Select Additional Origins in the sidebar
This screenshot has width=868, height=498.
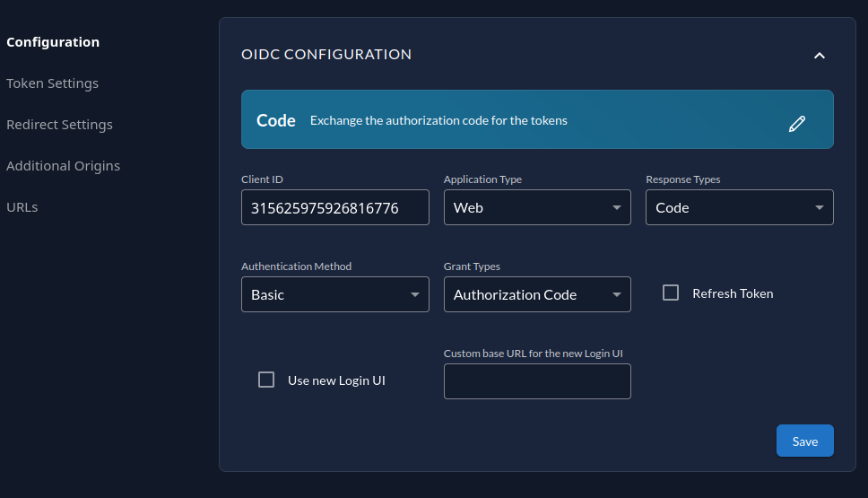pos(63,166)
